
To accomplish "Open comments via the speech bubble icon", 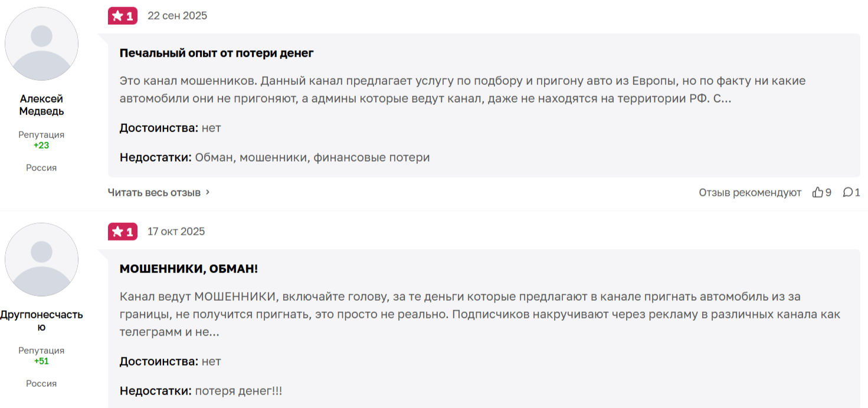I will 847,192.
